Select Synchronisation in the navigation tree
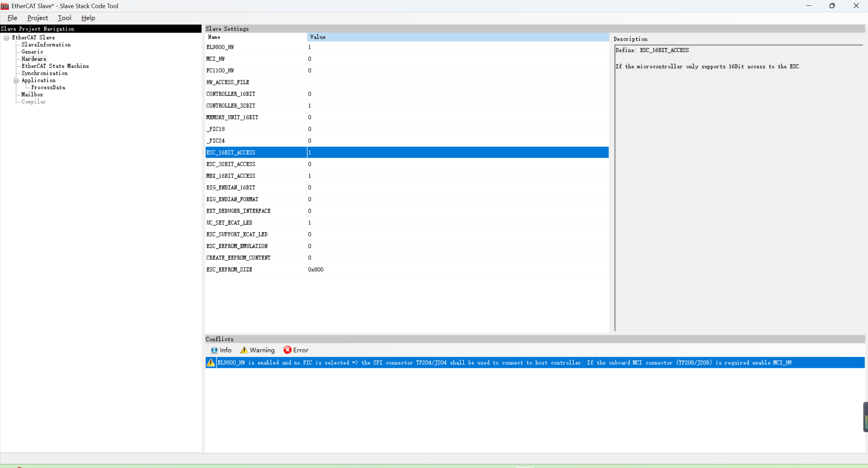This screenshot has height=468, width=868. pos(44,73)
